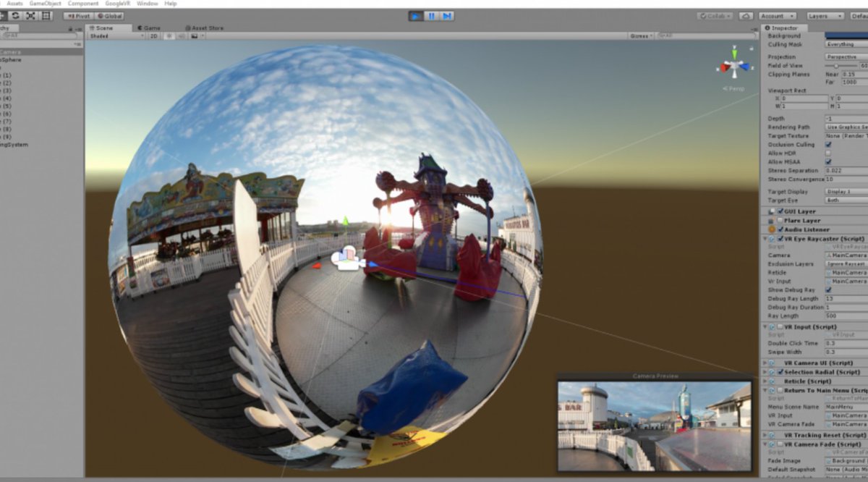Viewport: 868px width, 482px height.
Task: Toggle the 2D scene view button
Action: click(153, 35)
